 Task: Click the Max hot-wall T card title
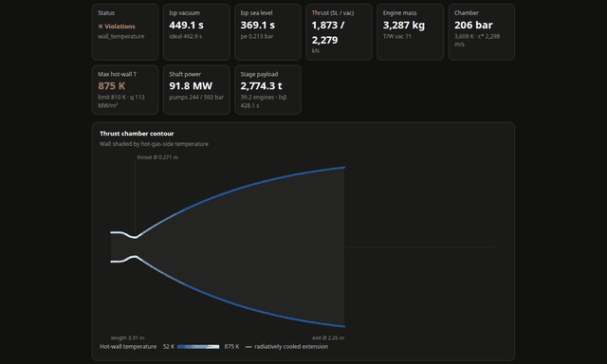(x=117, y=74)
